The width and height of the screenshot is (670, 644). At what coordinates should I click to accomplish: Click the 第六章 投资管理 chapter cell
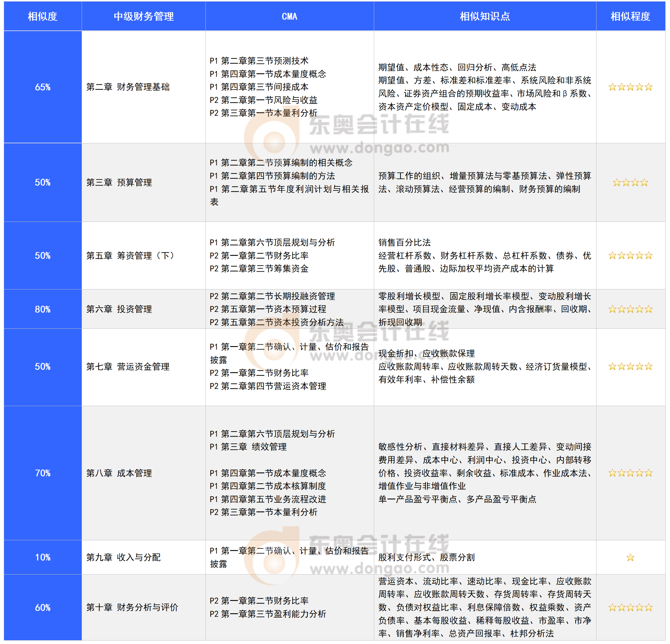tap(119, 309)
